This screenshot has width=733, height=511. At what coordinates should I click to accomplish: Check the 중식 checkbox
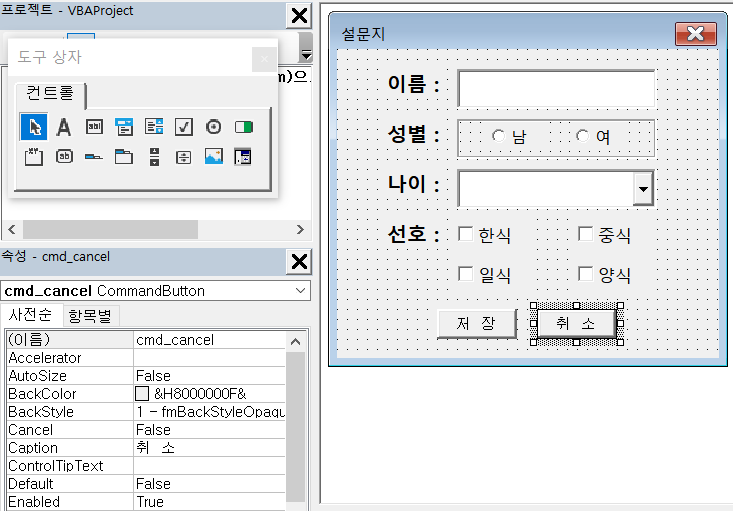pos(585,234)
